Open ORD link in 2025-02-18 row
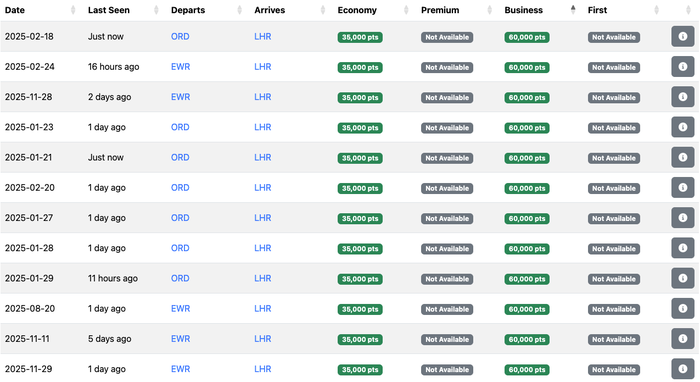 (180, 37)
